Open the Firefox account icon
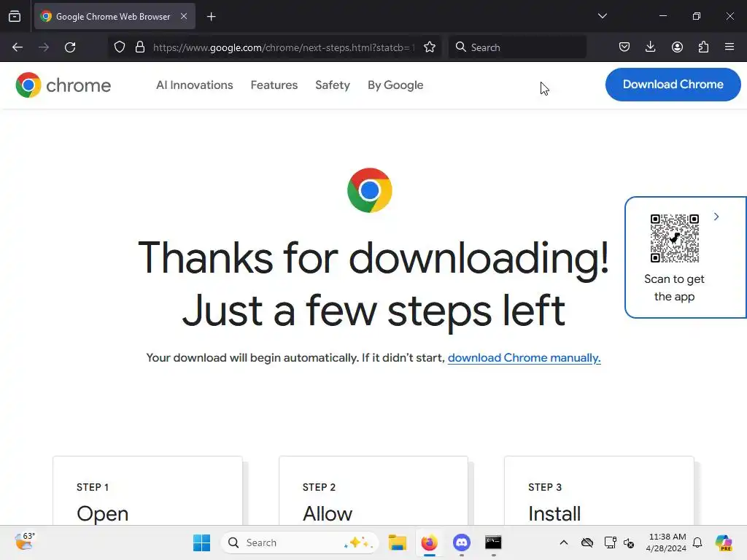 (x=677, y=47)
